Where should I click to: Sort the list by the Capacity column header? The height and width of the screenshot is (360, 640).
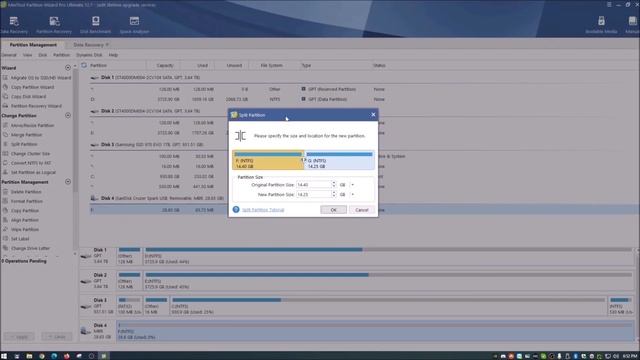tap(164, 65)
